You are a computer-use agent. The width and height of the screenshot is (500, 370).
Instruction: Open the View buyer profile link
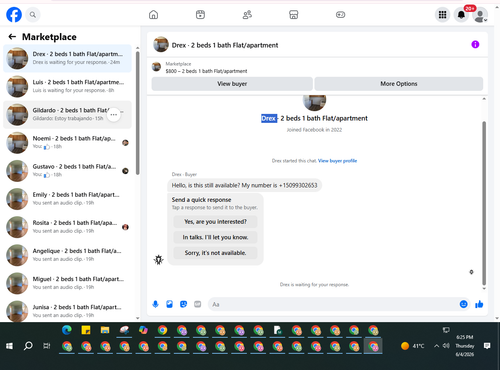[337, 161]
